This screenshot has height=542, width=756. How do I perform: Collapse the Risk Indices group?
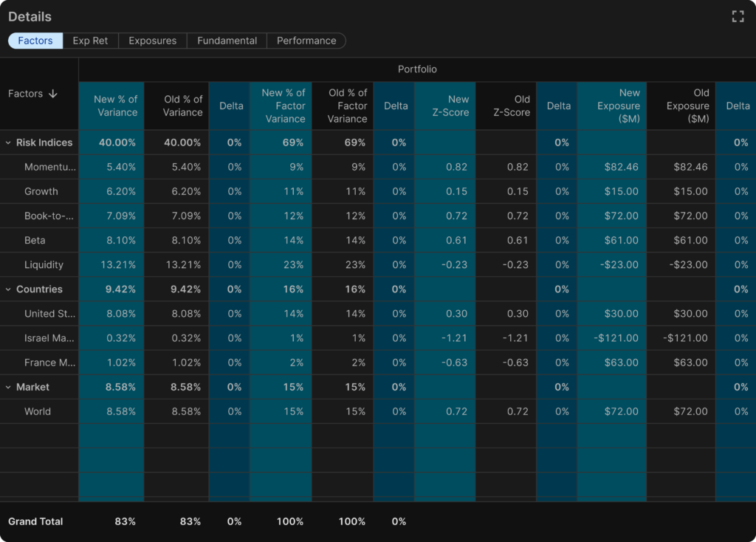click(x=9, y=143)
